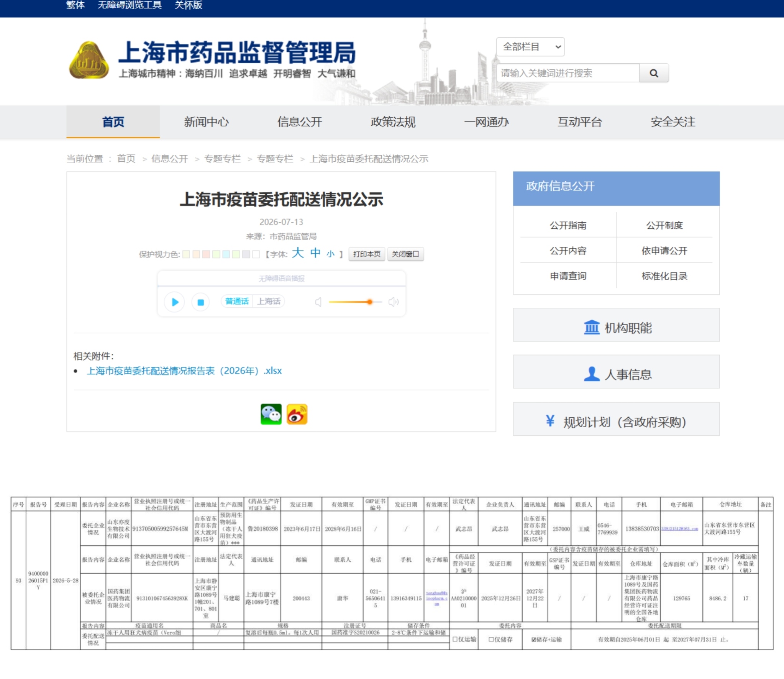Set font size to 中 medium
The height and width of the screenshot is (679, 784).
pyautogui.click(x=315, y=253)
